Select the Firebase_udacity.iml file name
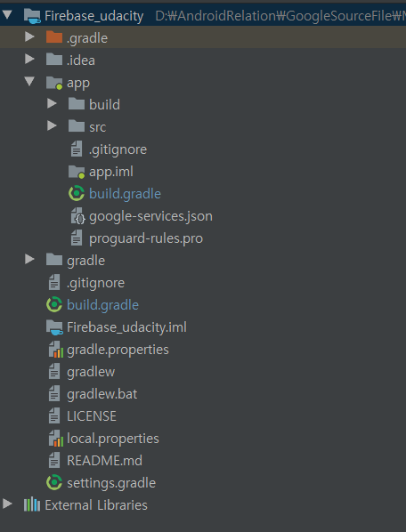Viewport: 406px width, 532px height. (x=126, y=327)
